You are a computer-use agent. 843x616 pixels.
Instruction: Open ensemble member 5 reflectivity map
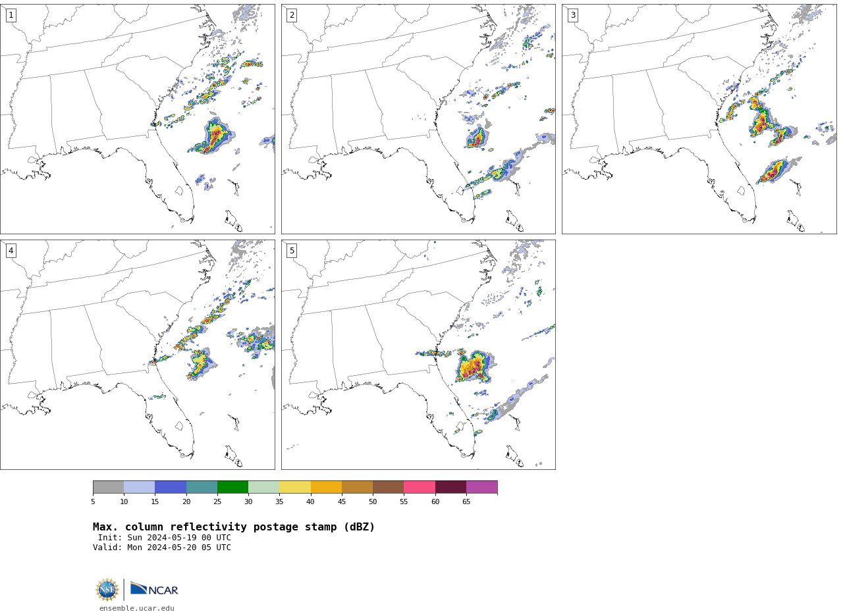(418, 355)
